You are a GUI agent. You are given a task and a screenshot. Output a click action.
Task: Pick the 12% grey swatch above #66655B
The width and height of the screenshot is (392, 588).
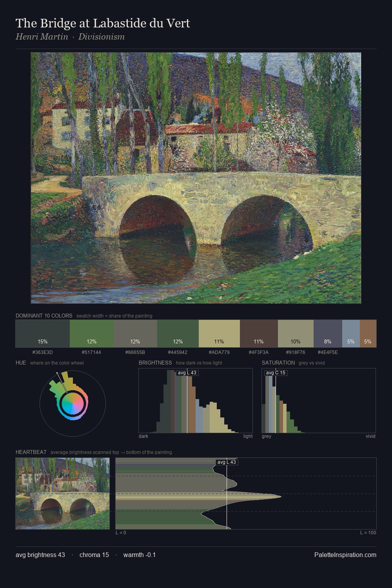click(x=136, y=334)
